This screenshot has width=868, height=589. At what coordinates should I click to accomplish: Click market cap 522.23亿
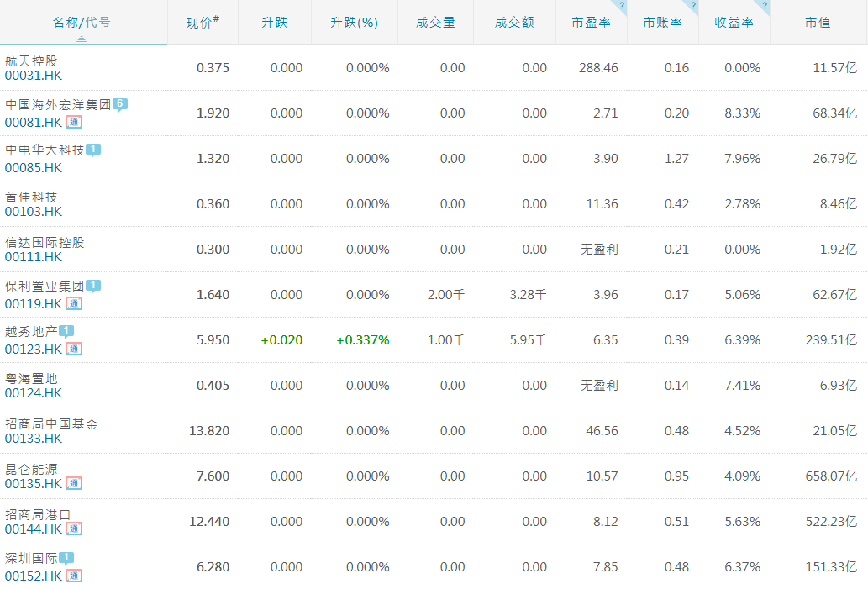831,522
